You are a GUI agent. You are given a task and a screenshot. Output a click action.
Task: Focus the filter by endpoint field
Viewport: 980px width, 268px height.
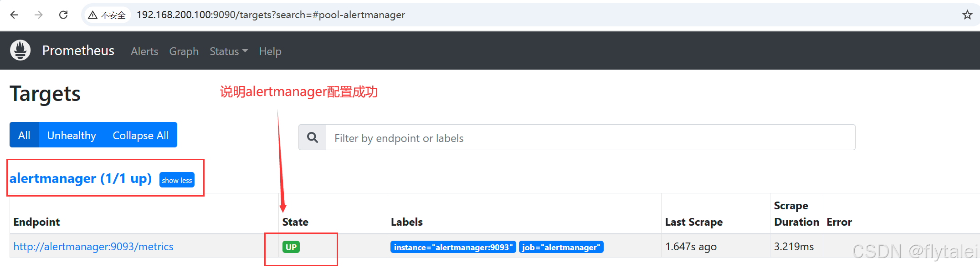(x=590, y=137)
